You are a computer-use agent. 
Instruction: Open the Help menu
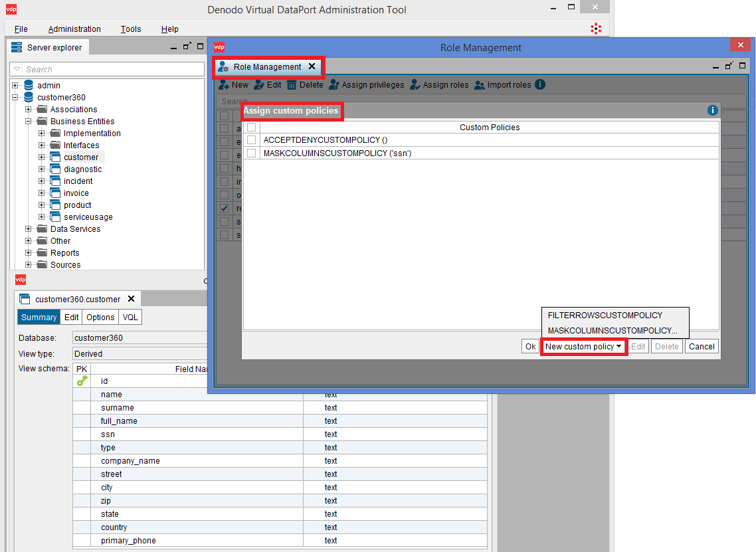(169, 29)
